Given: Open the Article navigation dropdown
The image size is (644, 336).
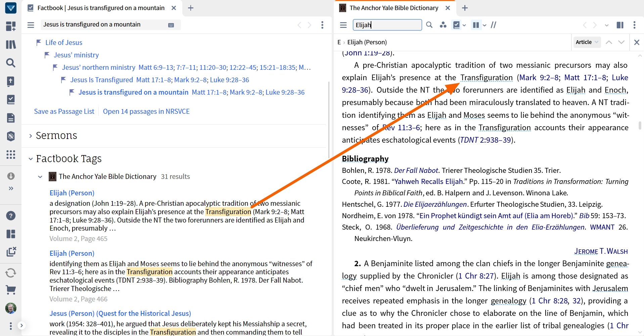Looking at the screenshot, I should coord(587,42).
